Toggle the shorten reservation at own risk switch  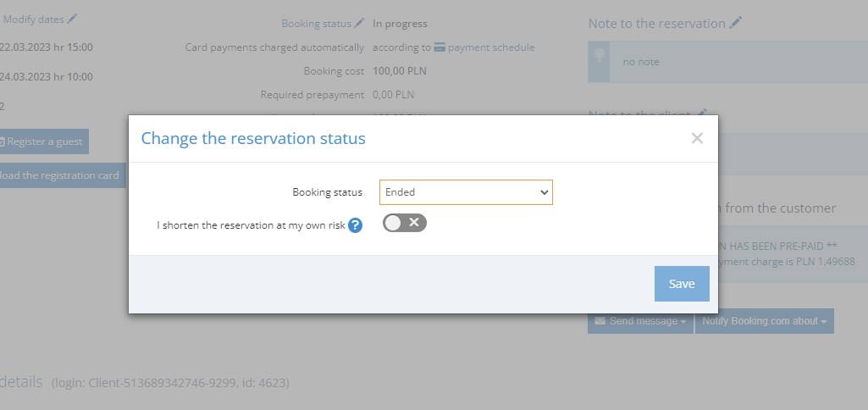(405, 223)
